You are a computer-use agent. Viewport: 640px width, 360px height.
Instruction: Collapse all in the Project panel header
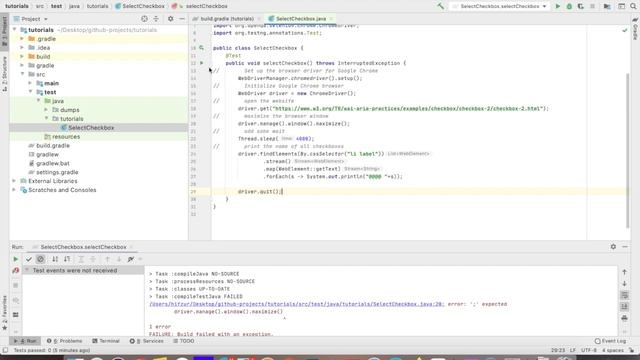click(156, 19)
